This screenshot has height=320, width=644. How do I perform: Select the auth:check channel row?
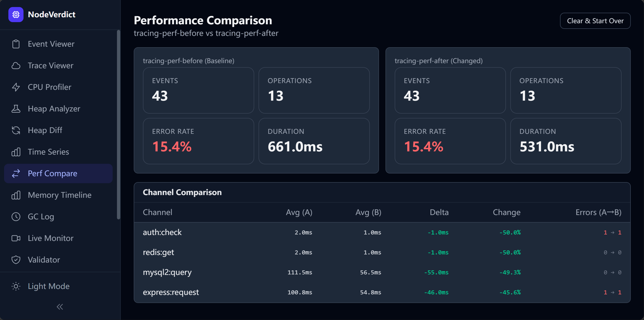tap(382, 232)
